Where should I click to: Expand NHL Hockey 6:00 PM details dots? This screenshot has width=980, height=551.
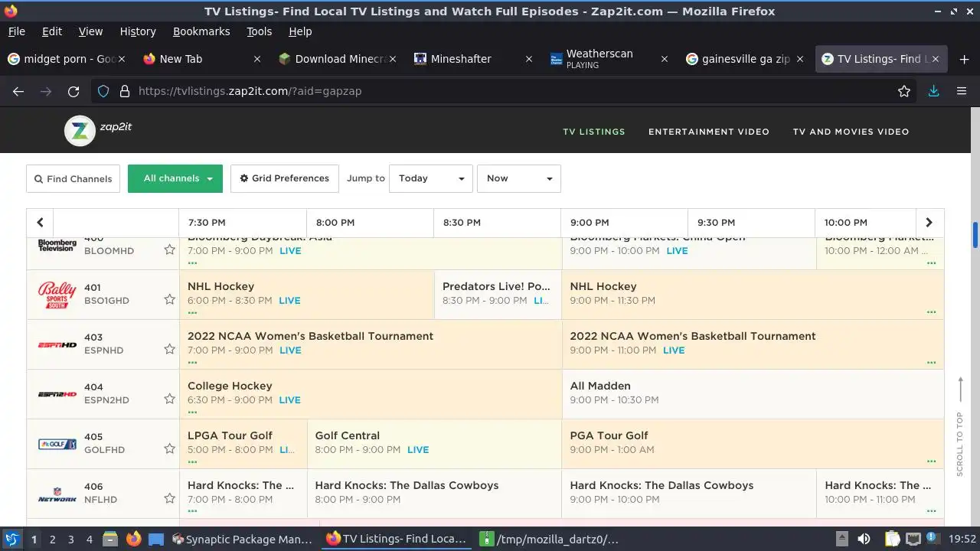point(192,312)
